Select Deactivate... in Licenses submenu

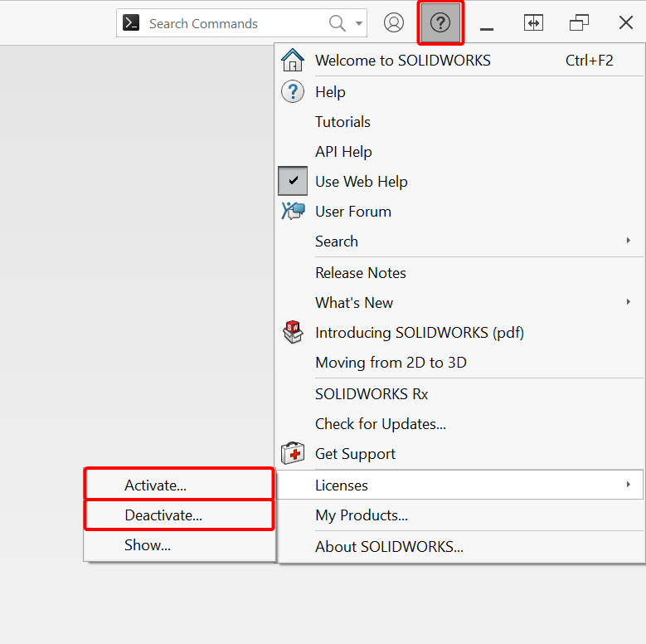coord(179,515)
